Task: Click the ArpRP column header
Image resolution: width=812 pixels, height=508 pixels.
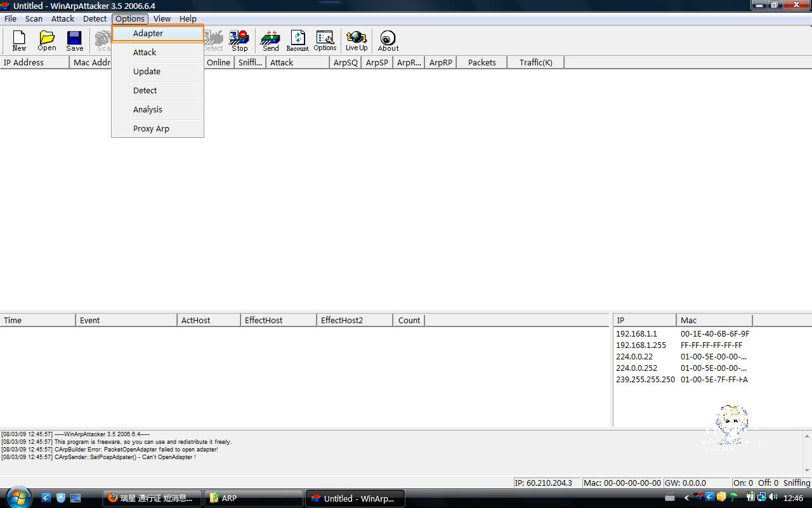Action: pos(441,62)
